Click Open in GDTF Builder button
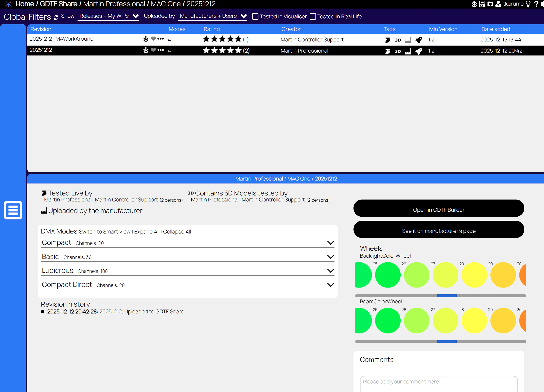 click(x=439, y=208)
